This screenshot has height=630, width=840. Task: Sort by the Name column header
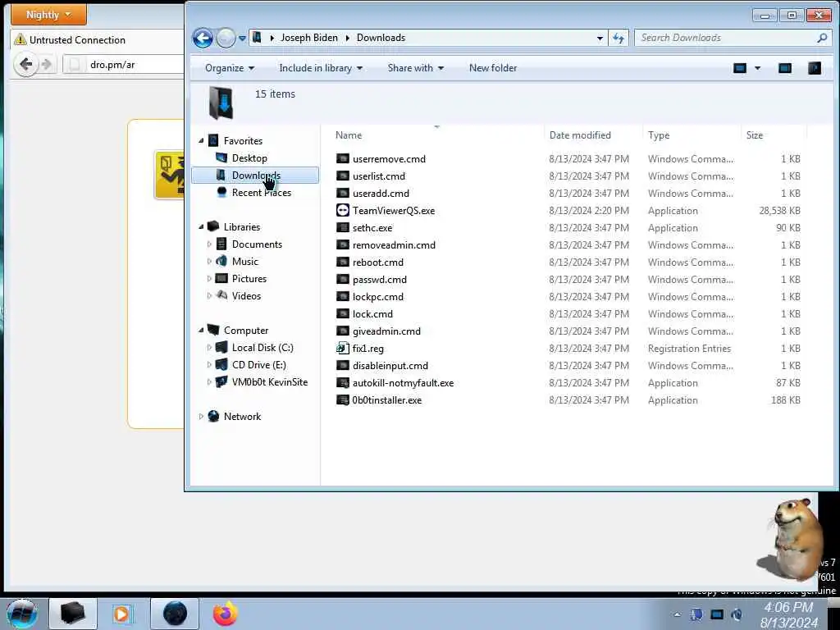(x=348, y=135)
